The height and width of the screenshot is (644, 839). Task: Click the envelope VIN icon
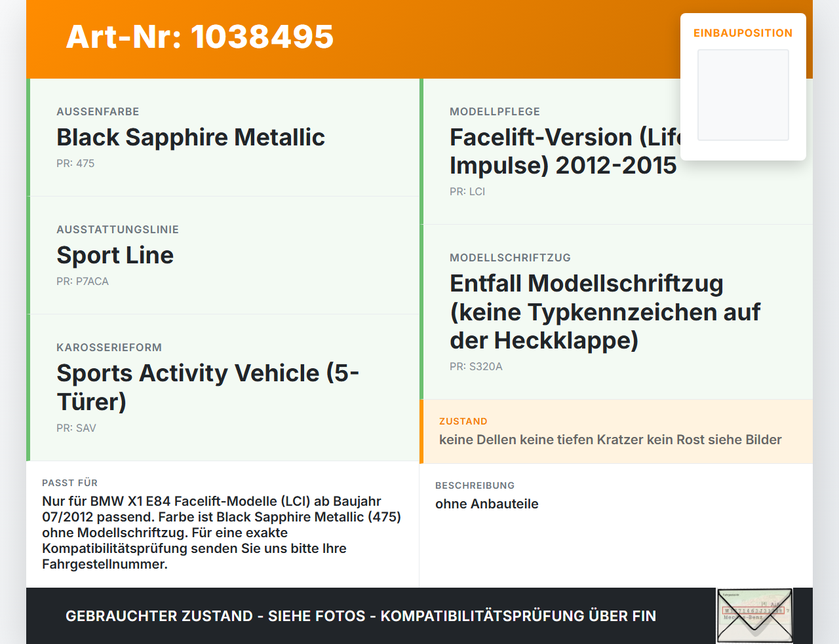[x=754, y=616]
